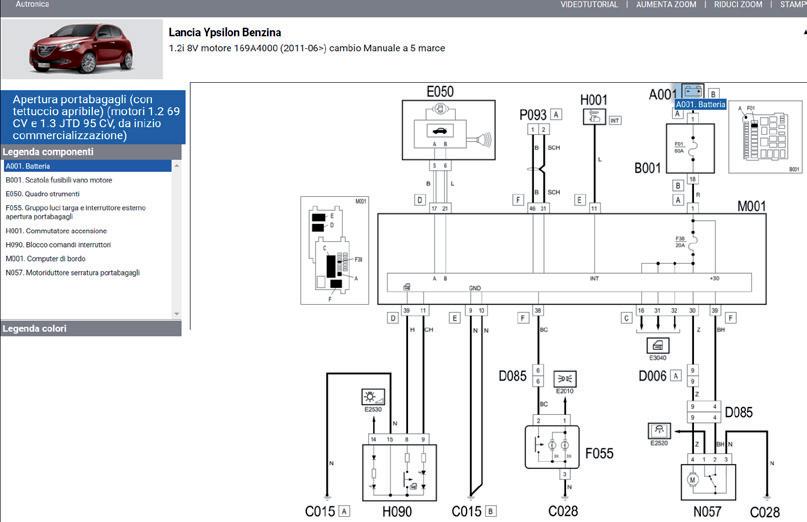
Task: Click the STAMPA print button
Action: coord(793,4)
